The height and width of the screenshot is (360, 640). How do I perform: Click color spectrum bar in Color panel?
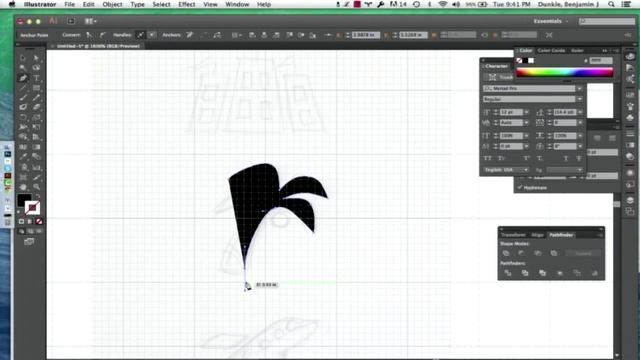click(x=565, y=73)
